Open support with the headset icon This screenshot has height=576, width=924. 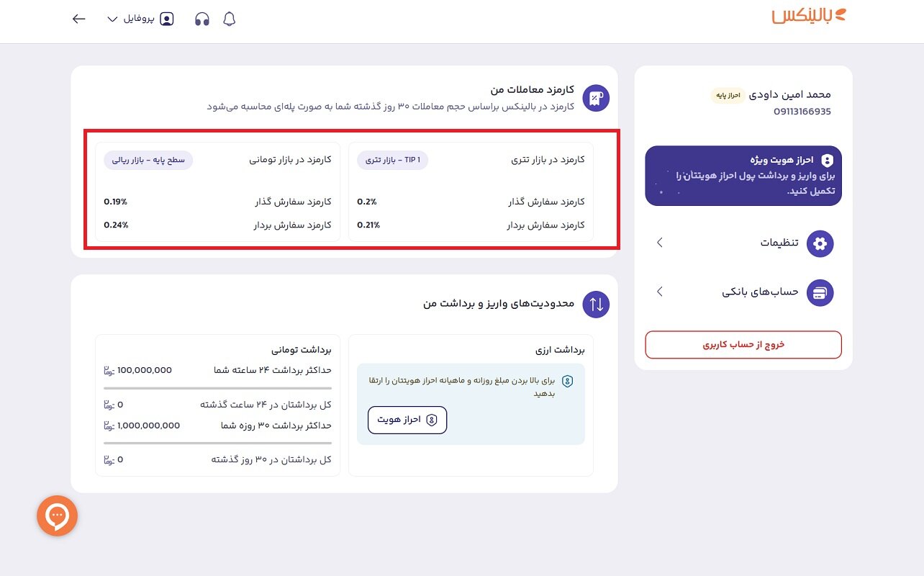201,19
